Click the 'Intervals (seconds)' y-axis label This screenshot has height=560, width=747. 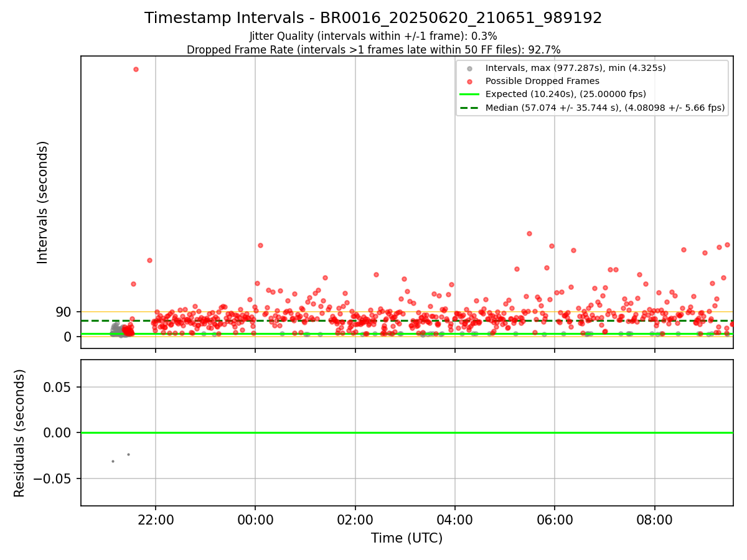click(42, 202)
